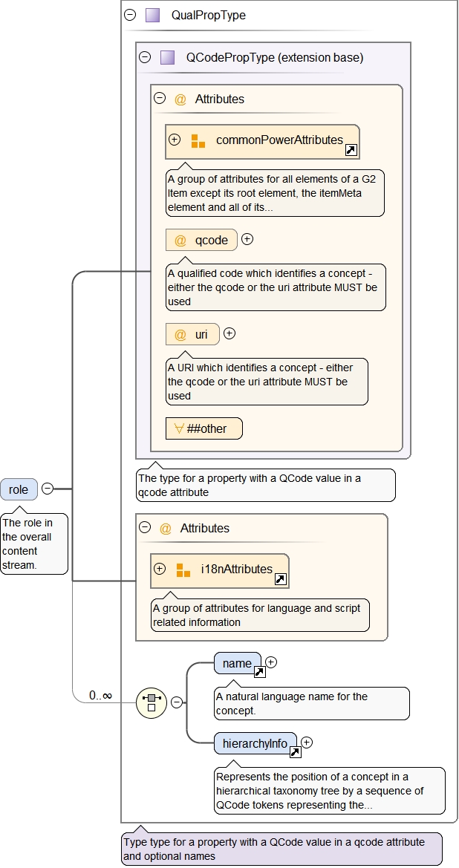Collapse the first Attributes section

pos(159,99)
